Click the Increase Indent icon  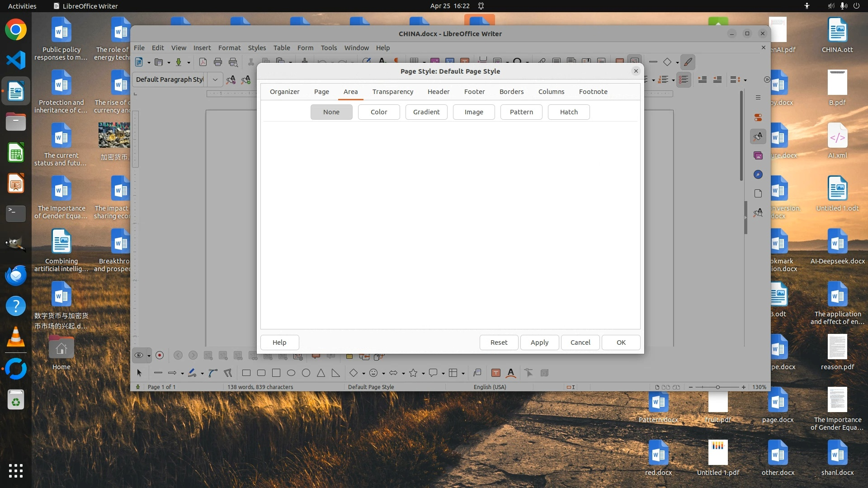tap(702, 80)
